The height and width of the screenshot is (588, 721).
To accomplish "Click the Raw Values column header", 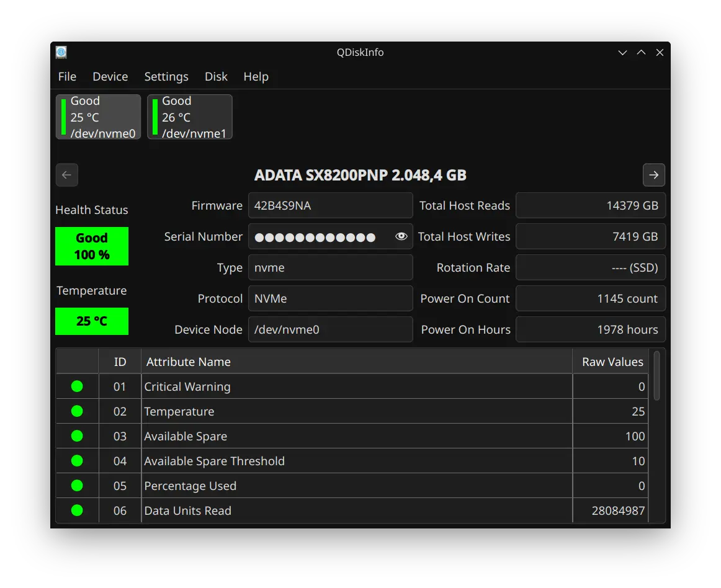I will (x=611, y=362).
